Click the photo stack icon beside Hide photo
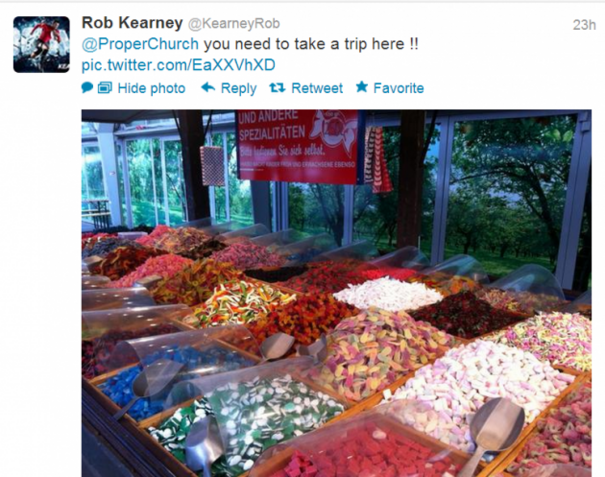This screenshot has height=477, width=605. pyautogui.click(x=105, y=88)
